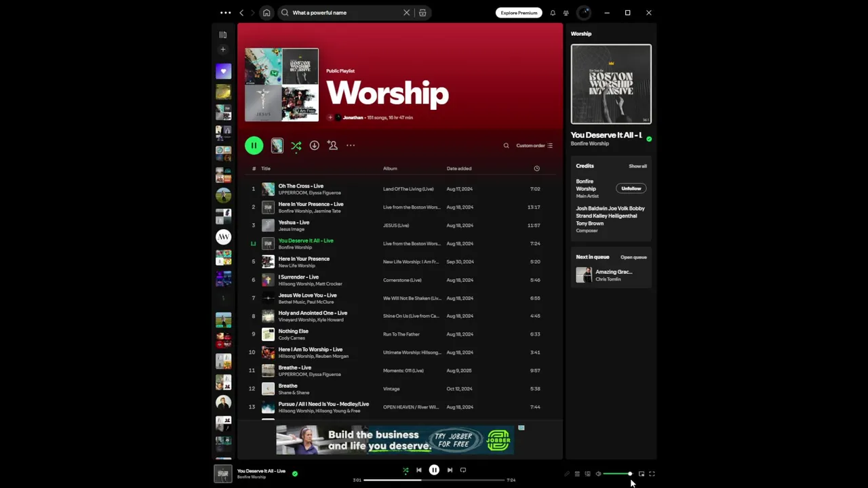The image size is (868, 488).
Task: Click the Jobber Try for Free ad
Action: pyautogui.click(x=395, y=440)
